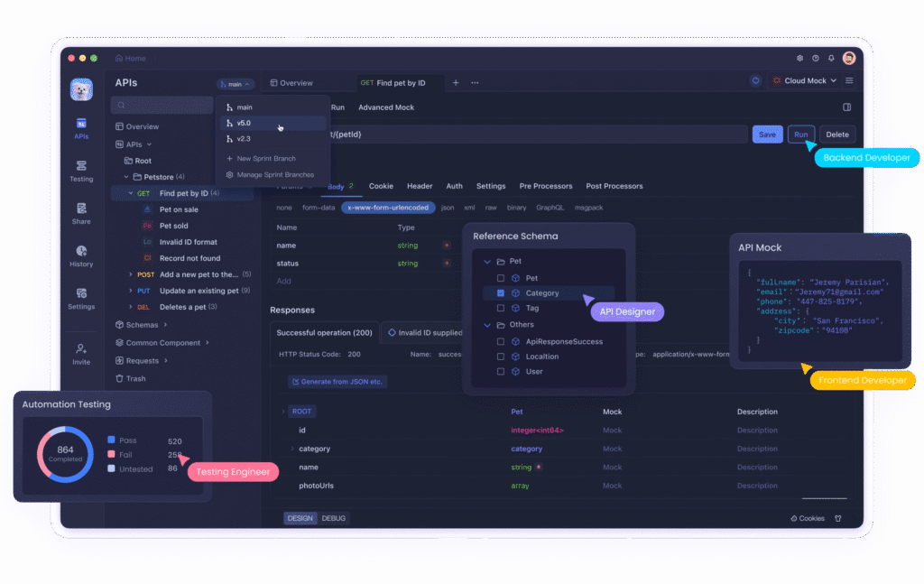Image resolution: width=924 pixels, height=584 pixels.
Task: Check the Tag checkbox in Reference Schema
Action: tap(503, 308)
